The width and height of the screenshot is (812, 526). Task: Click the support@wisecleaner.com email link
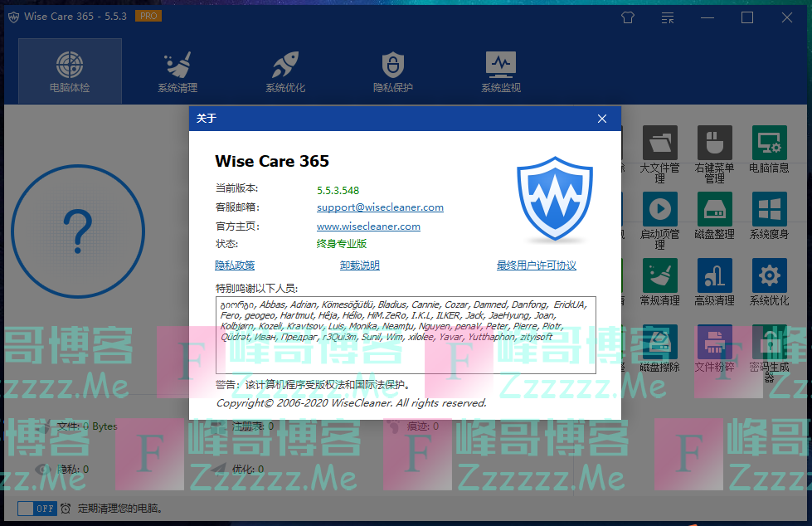click(380, 207)
